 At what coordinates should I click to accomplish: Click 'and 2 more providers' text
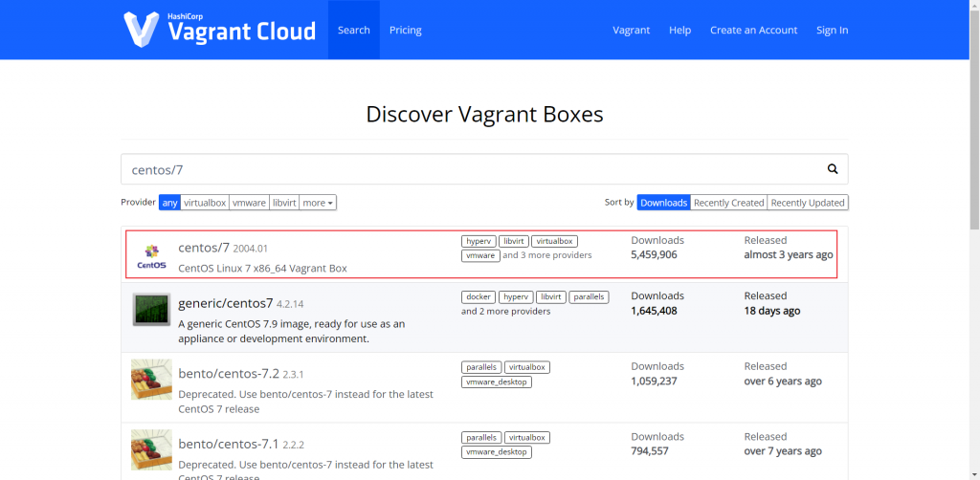[505, 311]
